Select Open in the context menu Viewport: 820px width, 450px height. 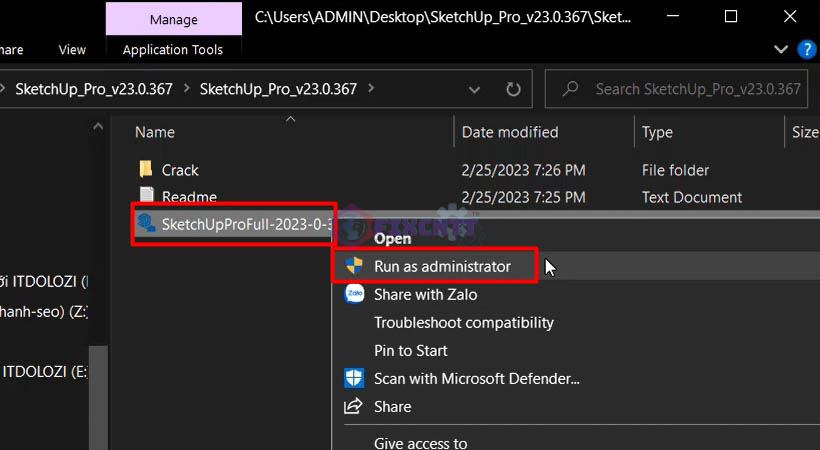(392, 239)
